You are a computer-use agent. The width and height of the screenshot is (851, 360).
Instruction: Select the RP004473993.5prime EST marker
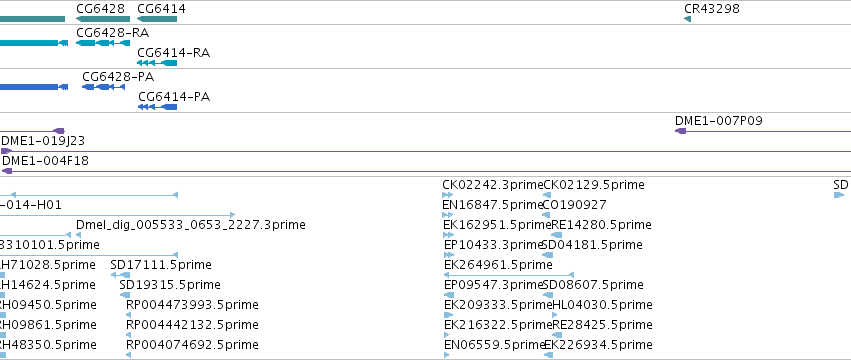click(128, 315)
